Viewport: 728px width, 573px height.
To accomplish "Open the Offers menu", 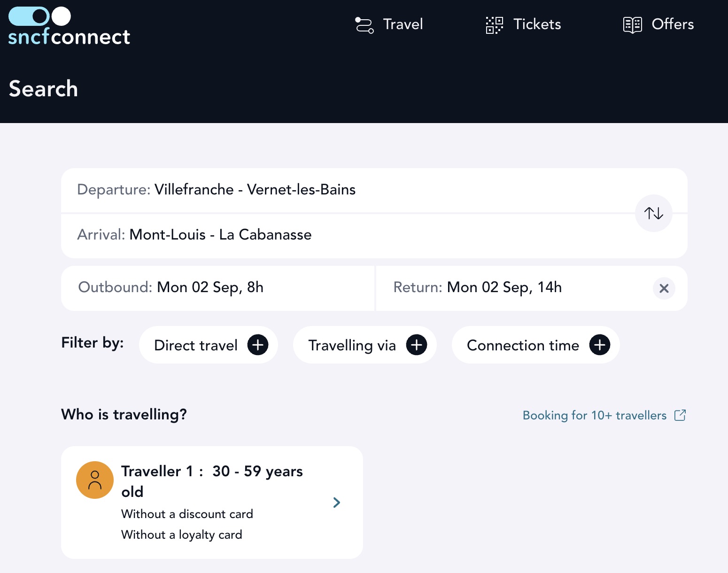I will pyautogui.click(x=658, y=24).
